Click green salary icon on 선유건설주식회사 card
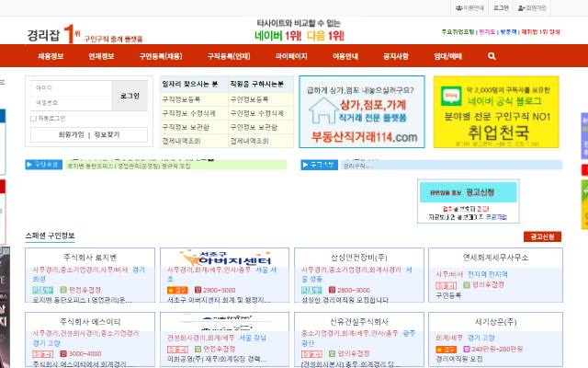This screenshot has height=368, width=588. pos(332,353)
